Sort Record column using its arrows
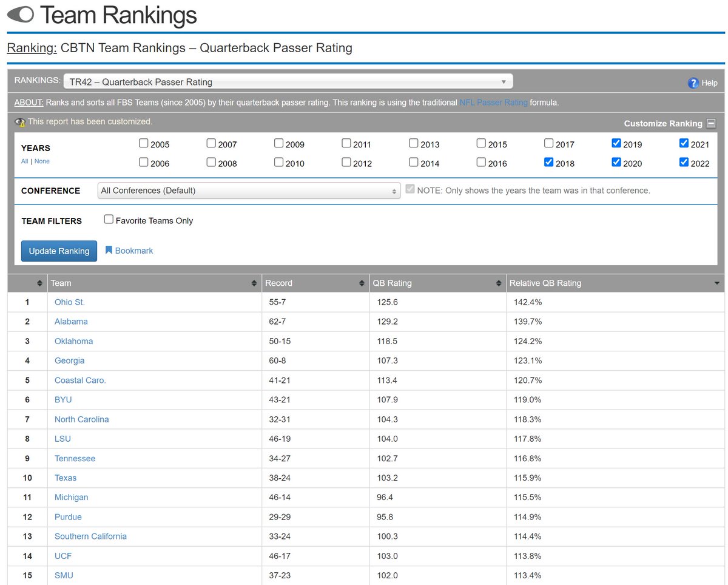Image resolution: width=728 pixels, height=585 pixels. [361, 283]
